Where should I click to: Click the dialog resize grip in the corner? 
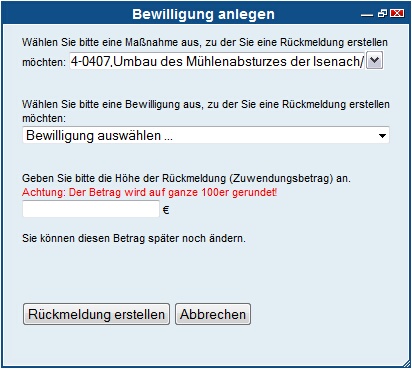coord(406,363)
